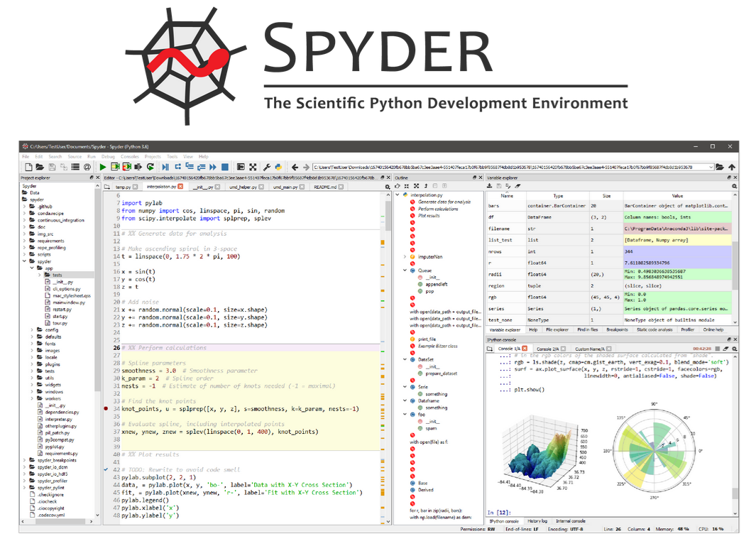The height and width of the screenshot is (546, 756).
Task: Open the Tools menu
Action: tap(172, 156)
